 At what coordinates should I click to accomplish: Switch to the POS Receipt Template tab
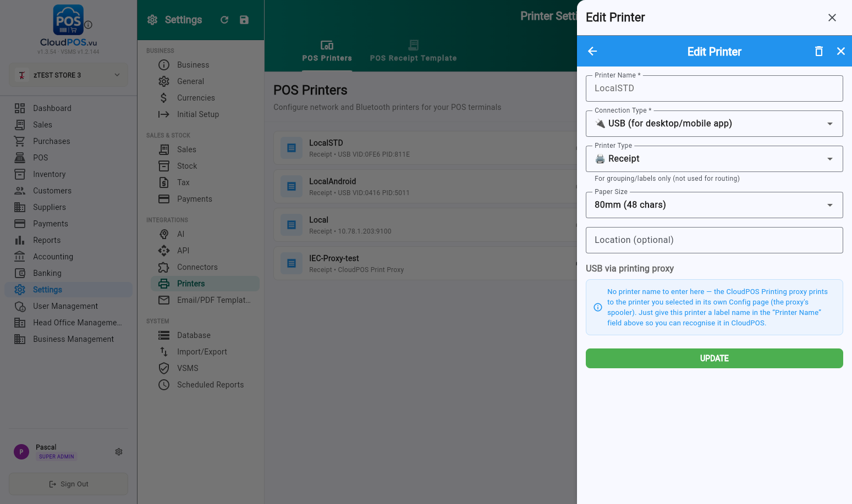(x=413, y=51)
